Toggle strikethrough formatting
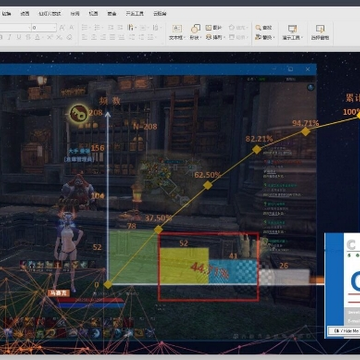 (28, 37)
